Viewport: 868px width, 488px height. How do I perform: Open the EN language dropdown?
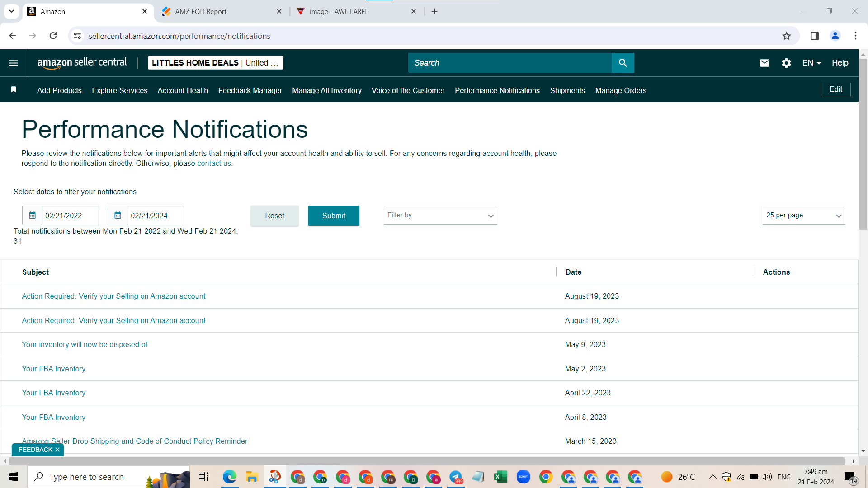[x=811, y=63]
